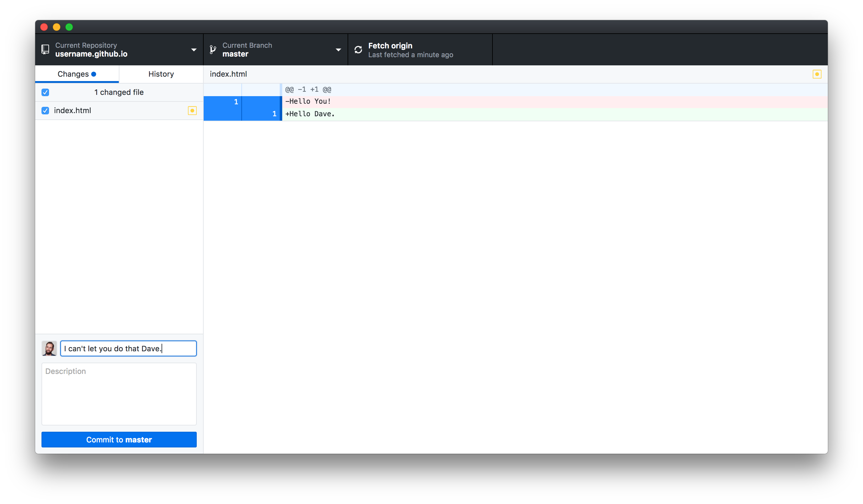Click the fetch origin sync icon
This screenshot has width=863, height=504.
point(358,50)
